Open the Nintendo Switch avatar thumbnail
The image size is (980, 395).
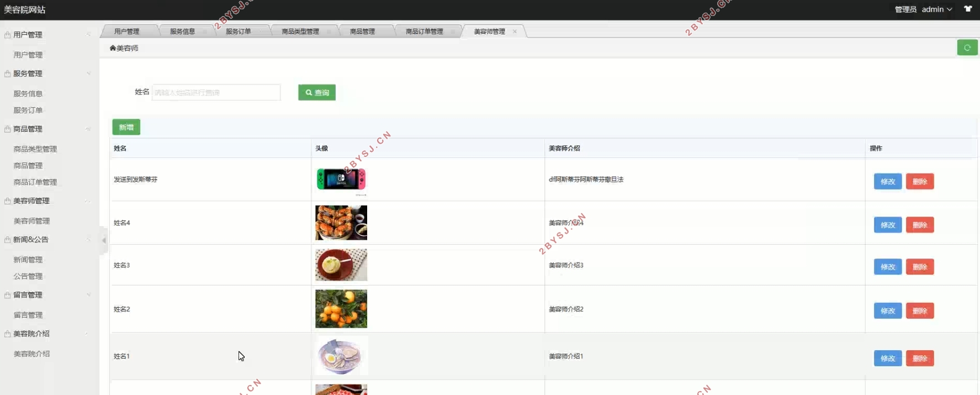coord(341,180)
